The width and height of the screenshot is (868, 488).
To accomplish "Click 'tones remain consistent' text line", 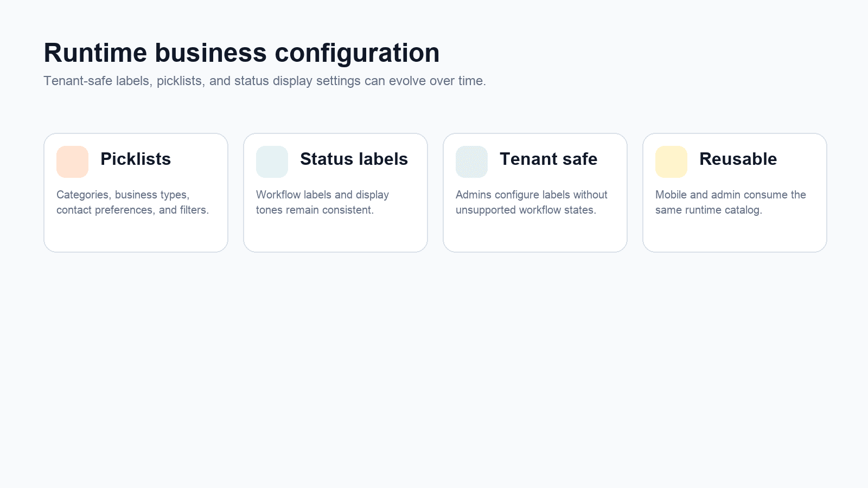I will coord(315,210).
